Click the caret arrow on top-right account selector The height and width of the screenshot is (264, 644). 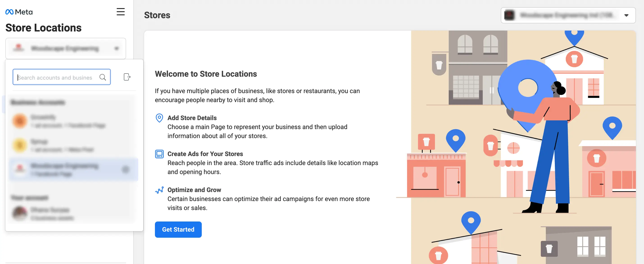click(x=626, y=15)
